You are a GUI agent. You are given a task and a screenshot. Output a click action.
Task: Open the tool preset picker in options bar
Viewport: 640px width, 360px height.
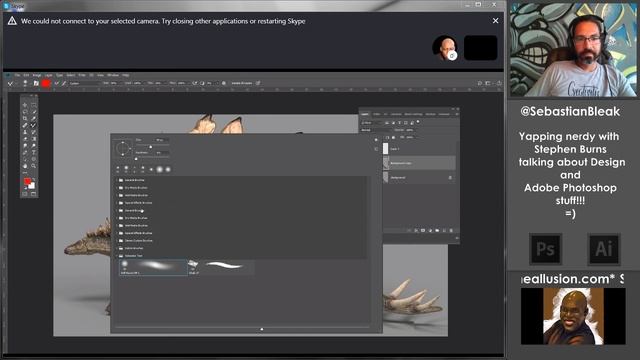point(11,83)
